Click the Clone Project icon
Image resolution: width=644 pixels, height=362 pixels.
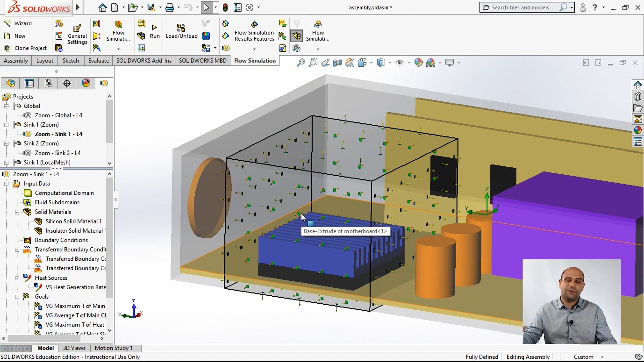(x=7, y=48)
